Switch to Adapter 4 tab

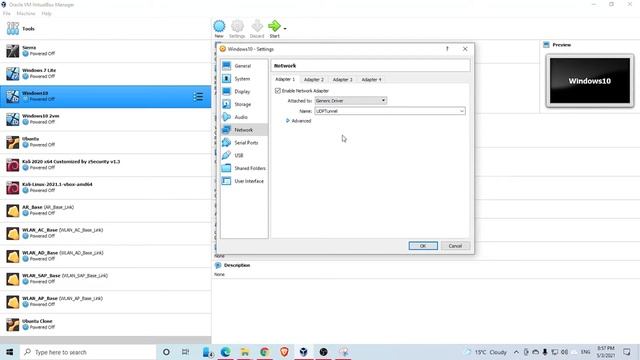[x=371, y=80]
